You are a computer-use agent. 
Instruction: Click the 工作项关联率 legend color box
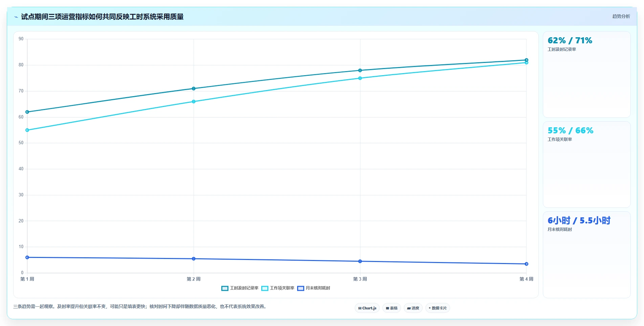(265, 288)
